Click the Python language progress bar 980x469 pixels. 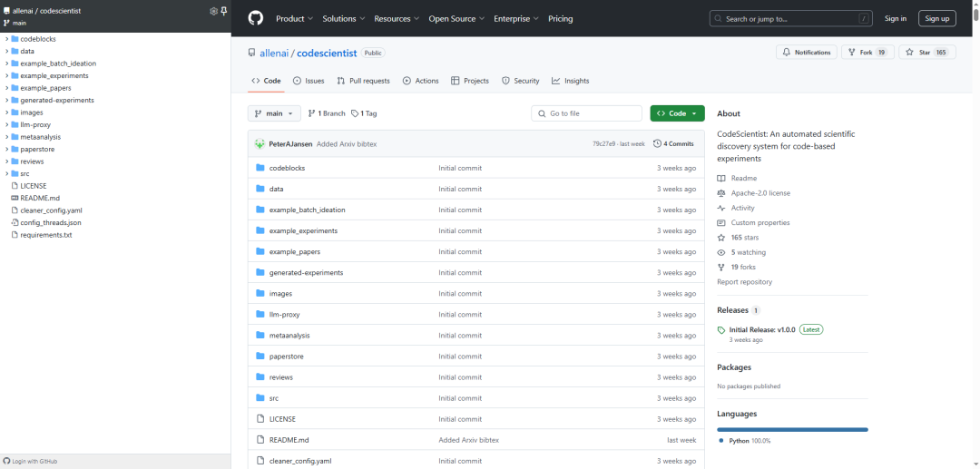(x=792, y=430)
